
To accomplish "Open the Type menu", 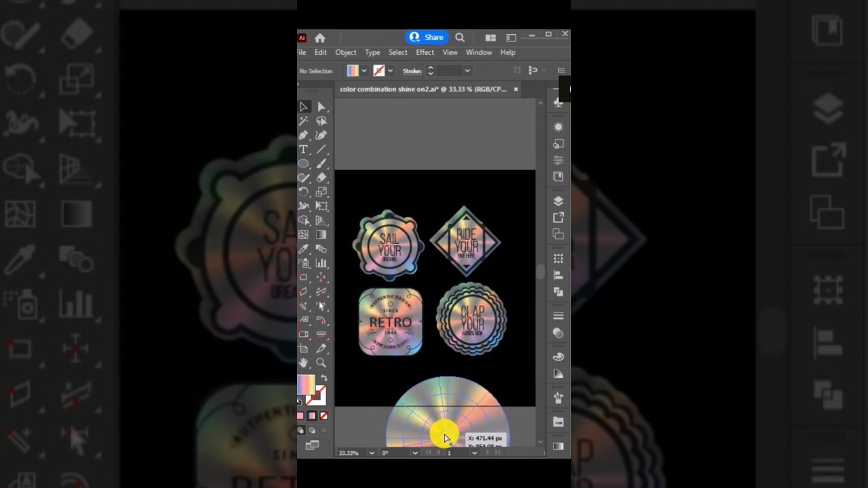I will pyautogui.click(x=372, y=52).
